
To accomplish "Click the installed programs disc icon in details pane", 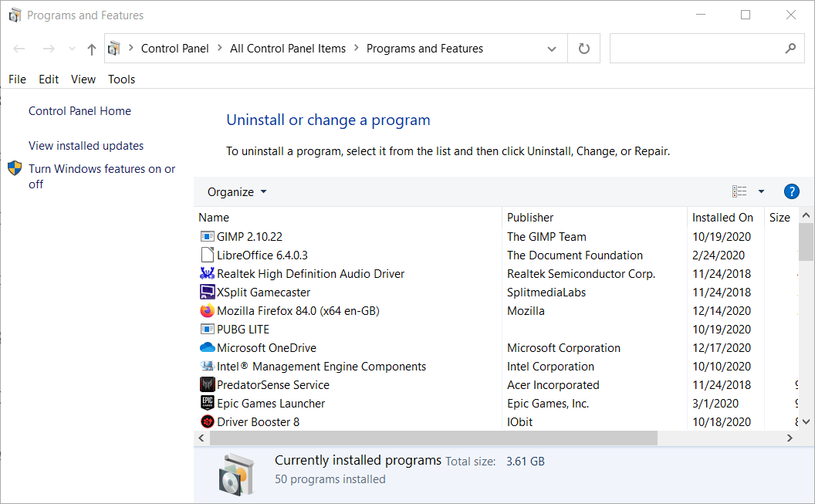I will [x=236, y=475].
